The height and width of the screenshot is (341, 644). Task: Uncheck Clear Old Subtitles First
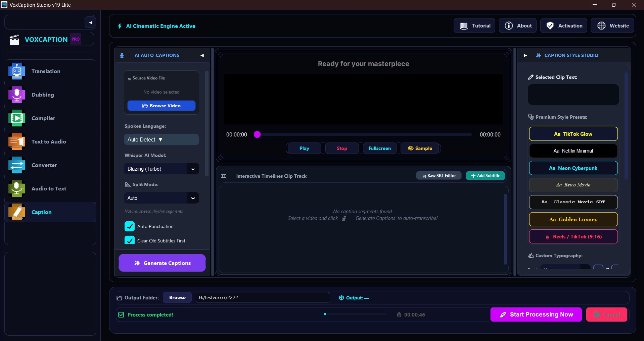point(130,240)
